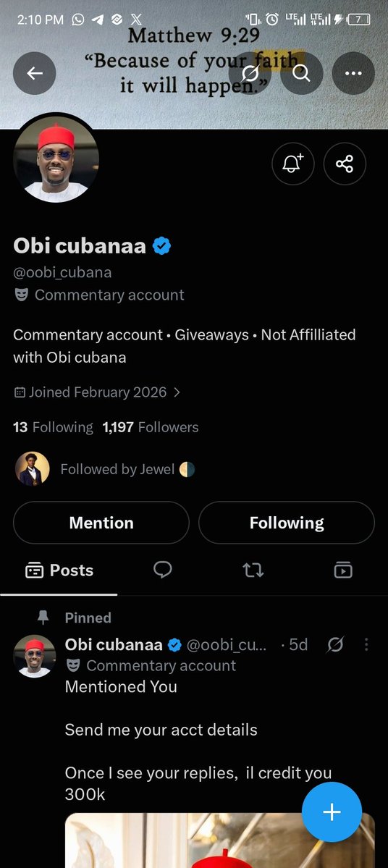Open the three-dot more options menu
388x868 pixels.
[353, 73]
